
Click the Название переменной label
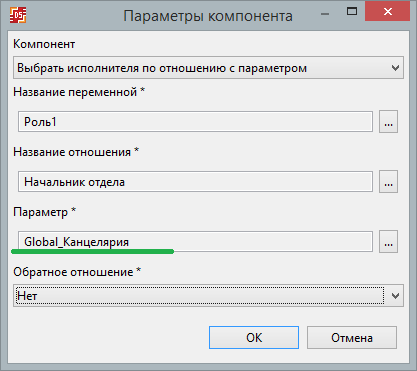tap(79, 92)
